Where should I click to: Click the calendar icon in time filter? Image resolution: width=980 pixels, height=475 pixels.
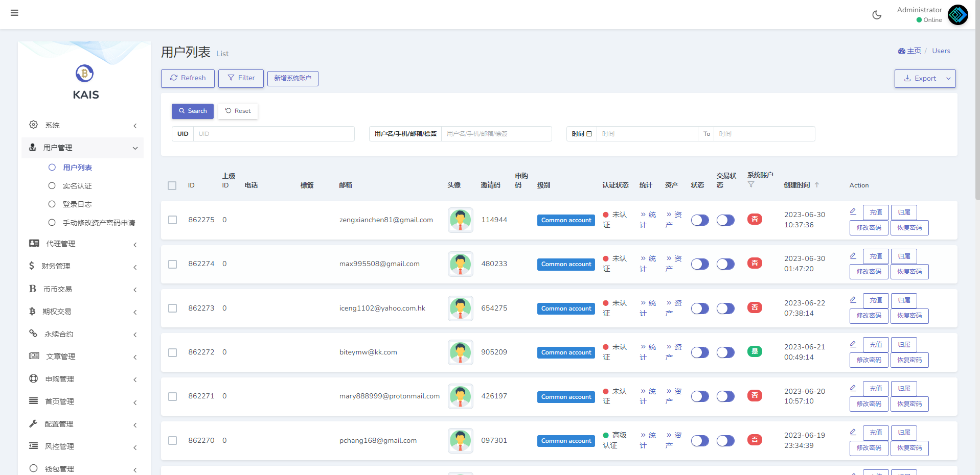pos(589,134)
